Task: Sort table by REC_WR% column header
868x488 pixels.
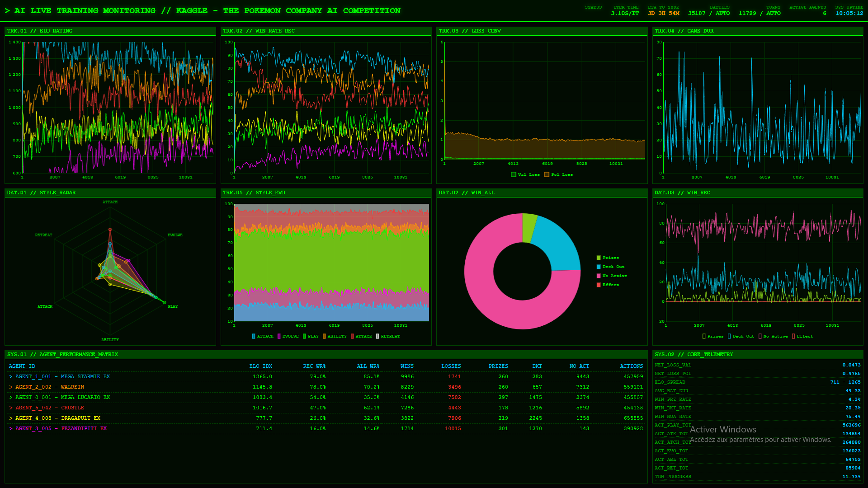Action: click(314, 366)
